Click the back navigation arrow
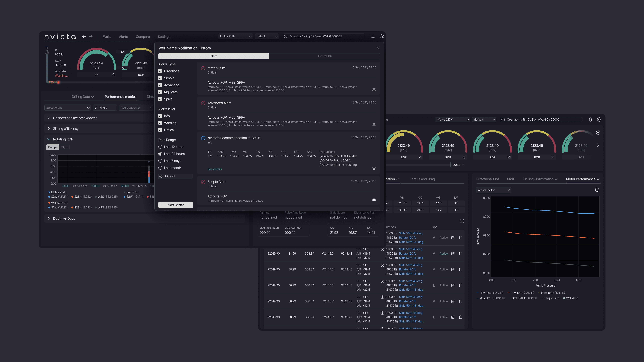Image resolution: width=644 pixels, height=362 pixels. [x=84, y=36]
